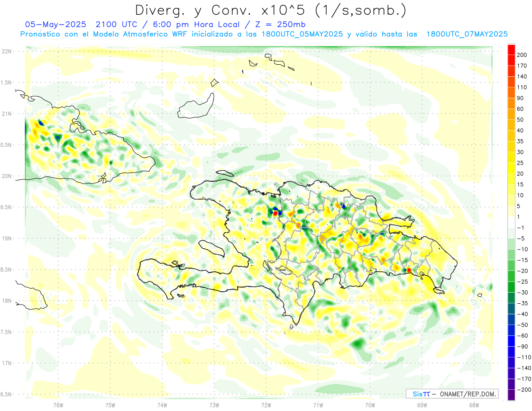Screen dimensions: 532x411
Task: Click the positive '15' color bar label
Action: pos(520,184)
